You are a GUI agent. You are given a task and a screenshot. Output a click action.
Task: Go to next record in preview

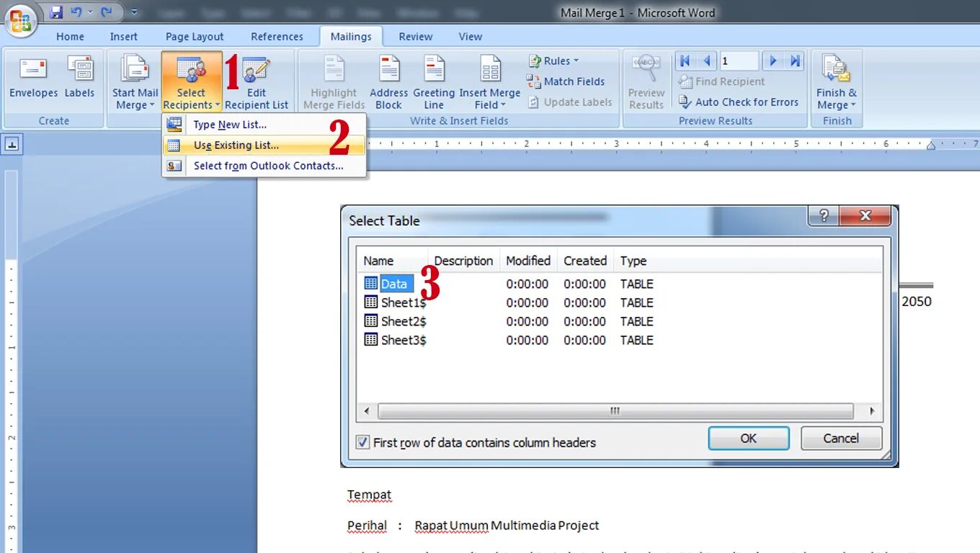[773, 61]
